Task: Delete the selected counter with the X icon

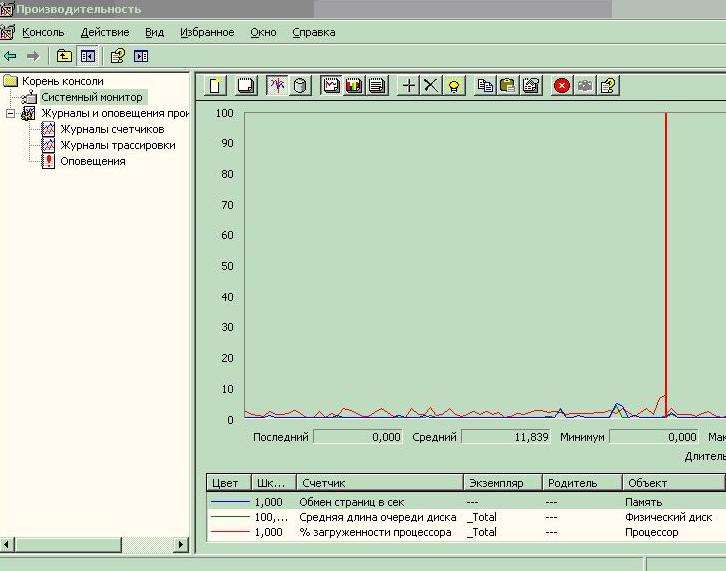Action: 431,86
